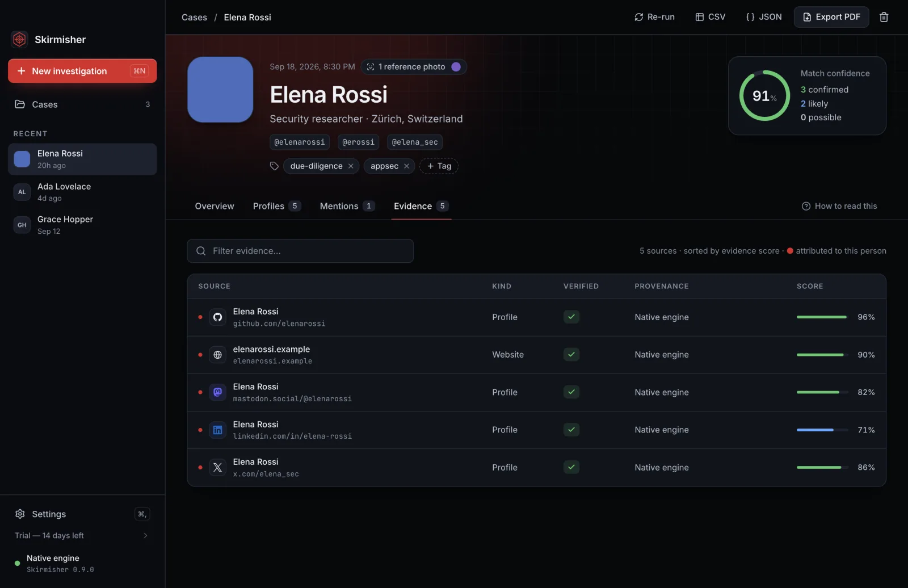This screenshot has width=908, height=588.
Task: Click the X icon for x.com/elena_sec
Action: click(x=217, y=468)
